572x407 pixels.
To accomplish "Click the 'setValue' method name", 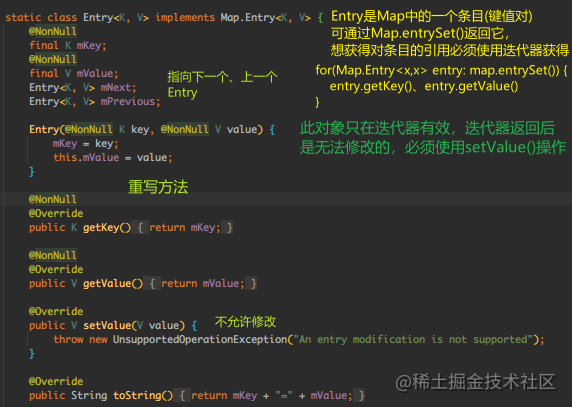I will click(x=107, y=326).
